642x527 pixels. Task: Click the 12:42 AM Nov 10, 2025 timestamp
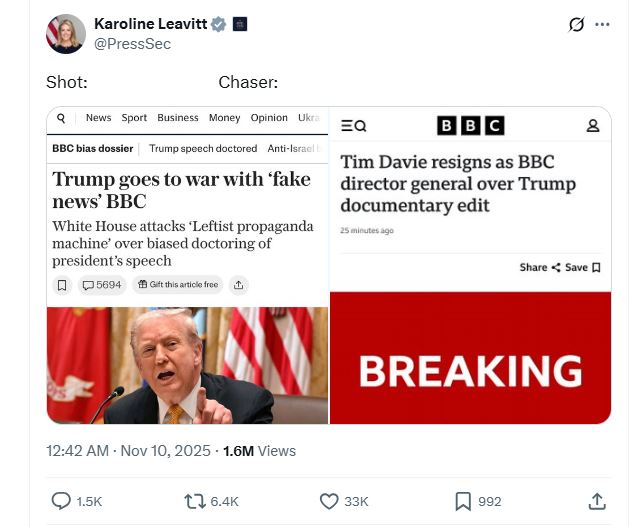[128, 451]
